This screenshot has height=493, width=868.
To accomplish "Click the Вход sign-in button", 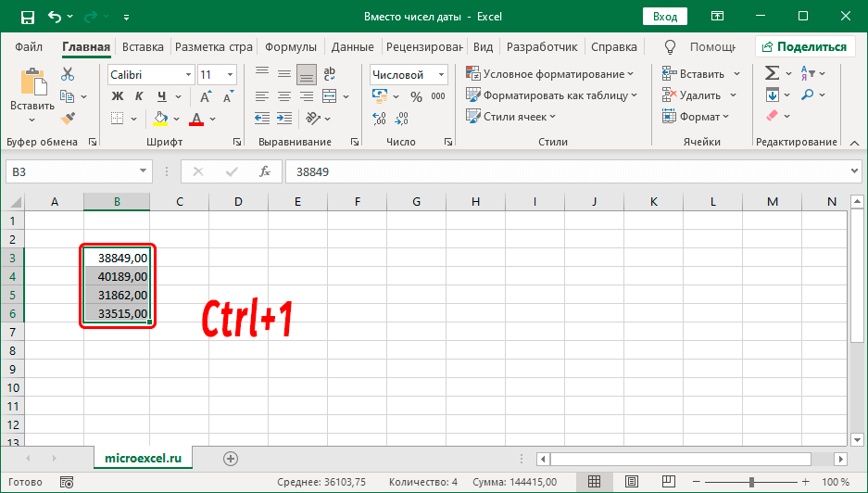I will (664, 16).
